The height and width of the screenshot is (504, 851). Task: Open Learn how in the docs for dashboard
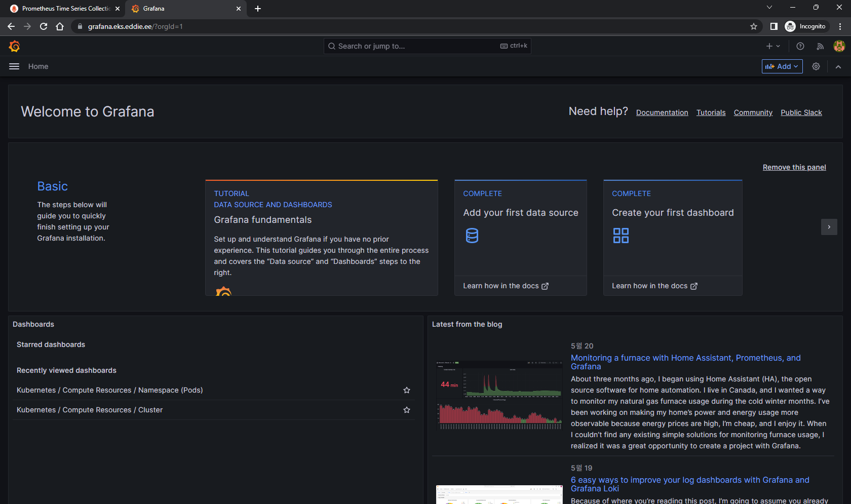click(x=654, y=286)
